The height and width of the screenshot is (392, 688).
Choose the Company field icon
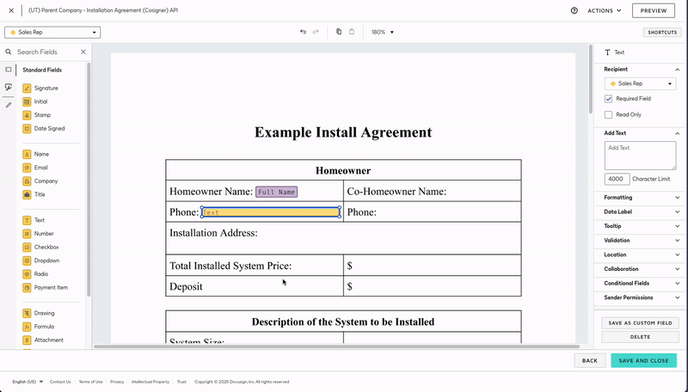click(x=27, y=181)
